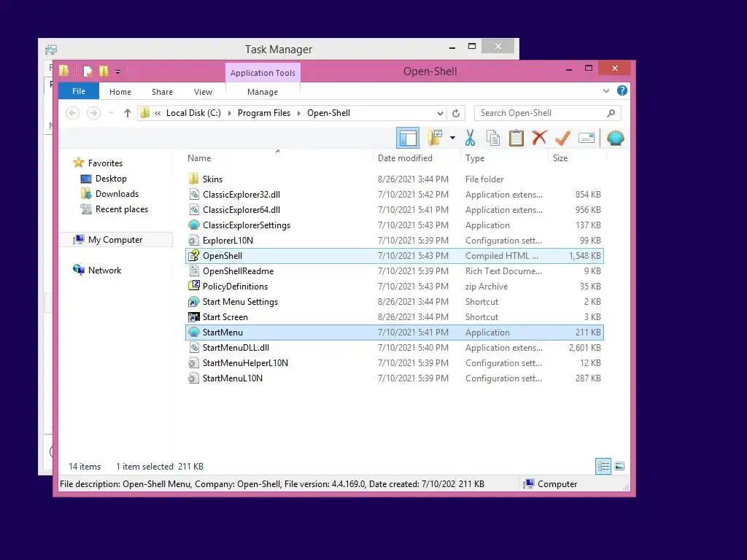Image resolution: width=747 pixels, height=560 pixels.
Task: Switch to Details view icon
Action: (603, 466)
